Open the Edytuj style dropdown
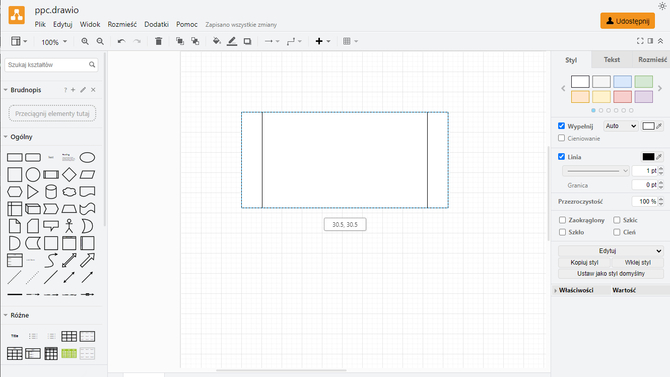Screen dimensions: 670x377 tap(611, 251)
